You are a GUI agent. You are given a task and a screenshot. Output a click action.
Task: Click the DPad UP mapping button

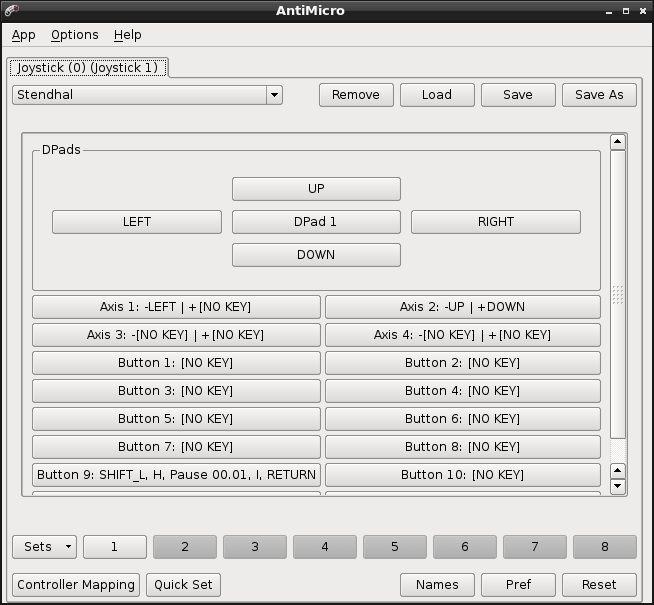pos(316,189)
